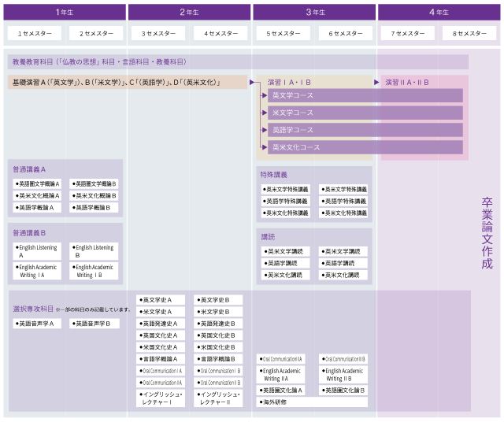Click 英語発達史A course box
This screenshot has width=504, height=422.
point(161,324)
